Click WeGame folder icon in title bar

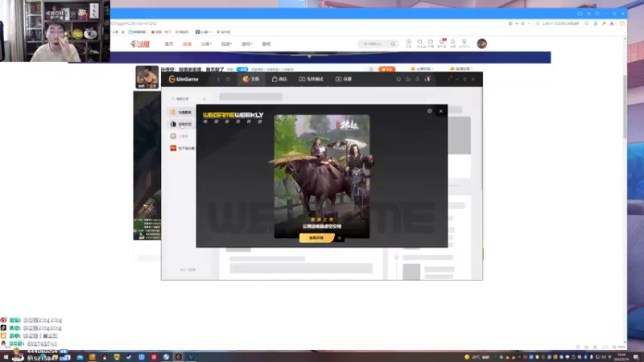point(408,79)
